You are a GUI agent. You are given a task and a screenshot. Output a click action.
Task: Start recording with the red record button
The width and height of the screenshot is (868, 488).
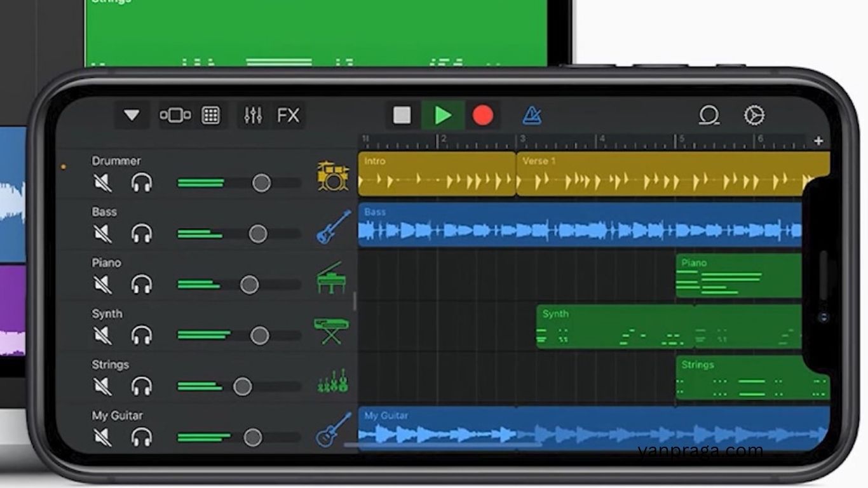tap(483, 116)
